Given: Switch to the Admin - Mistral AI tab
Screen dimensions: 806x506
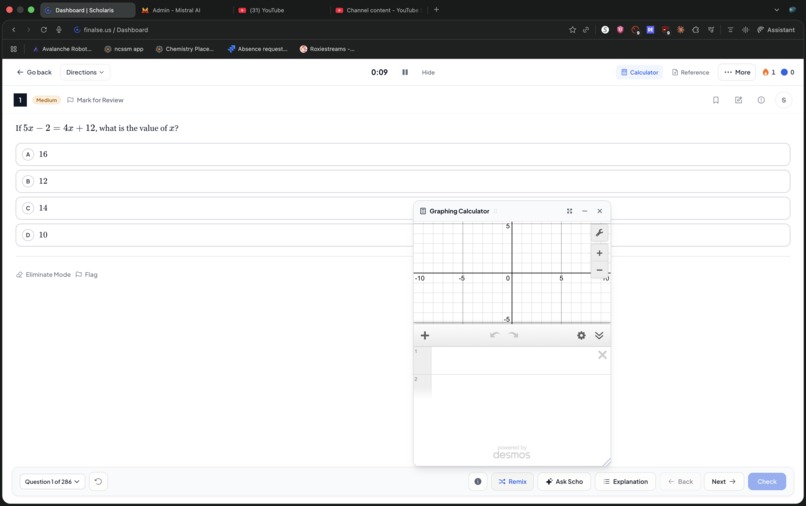Looking at the screenshot, I should point(176,10).
